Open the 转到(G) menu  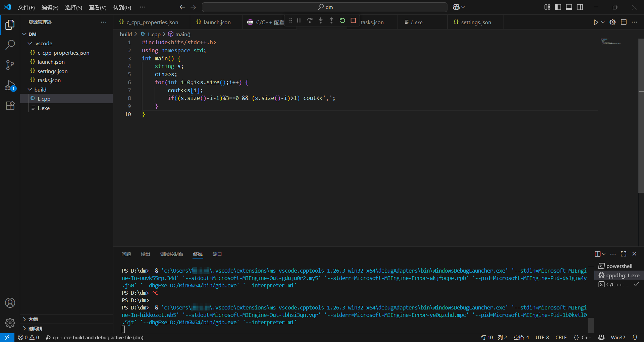[122, 7]
